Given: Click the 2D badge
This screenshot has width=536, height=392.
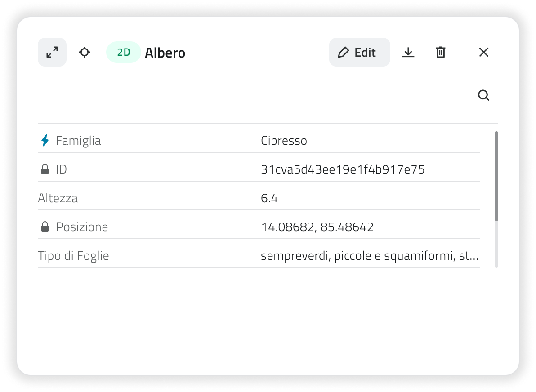Looking at the screenshot, I should (123, 52).
